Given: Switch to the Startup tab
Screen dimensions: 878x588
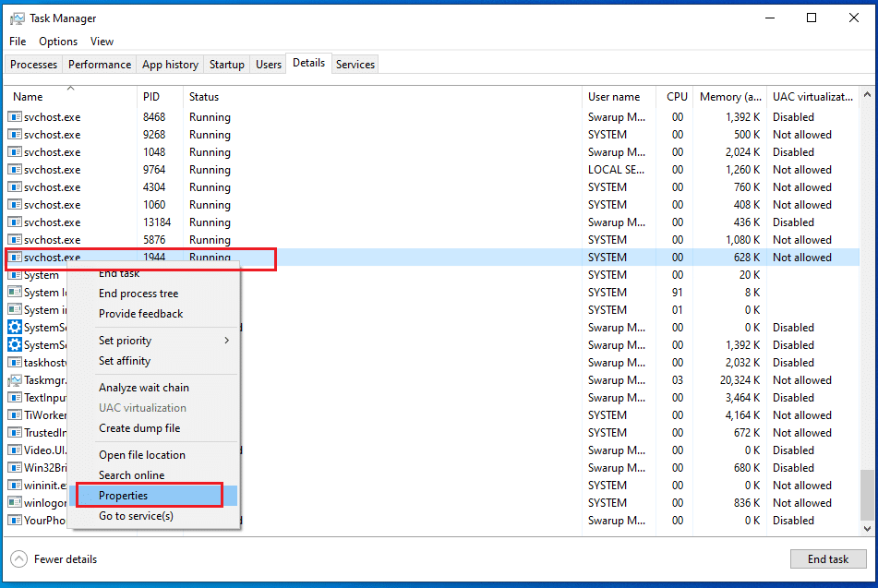Looking at the screenshot, I should [x=227, y=65].
